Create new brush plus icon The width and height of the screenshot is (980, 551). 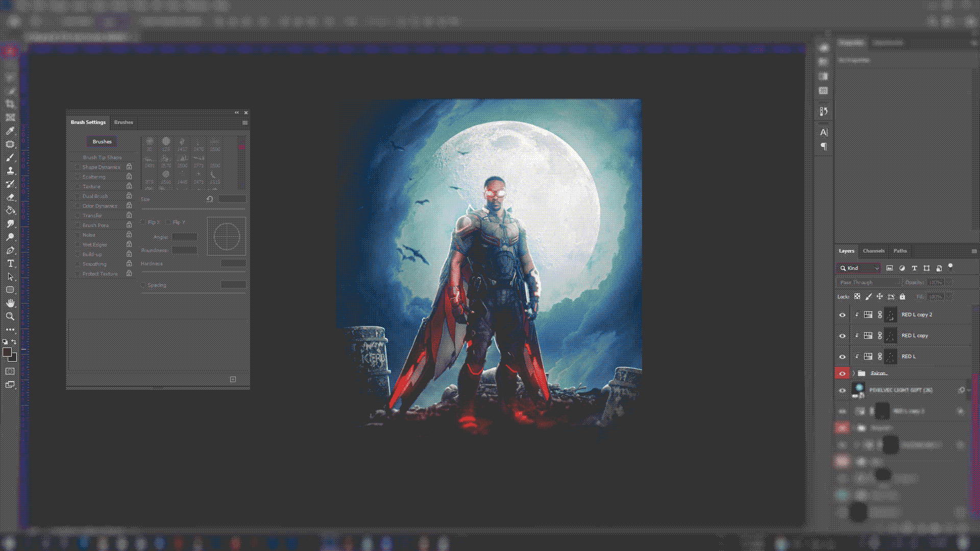tap(233, 379)
